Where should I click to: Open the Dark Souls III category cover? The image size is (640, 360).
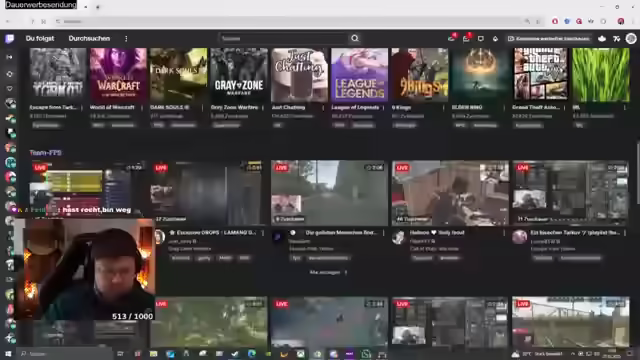[x=178, y=74]
